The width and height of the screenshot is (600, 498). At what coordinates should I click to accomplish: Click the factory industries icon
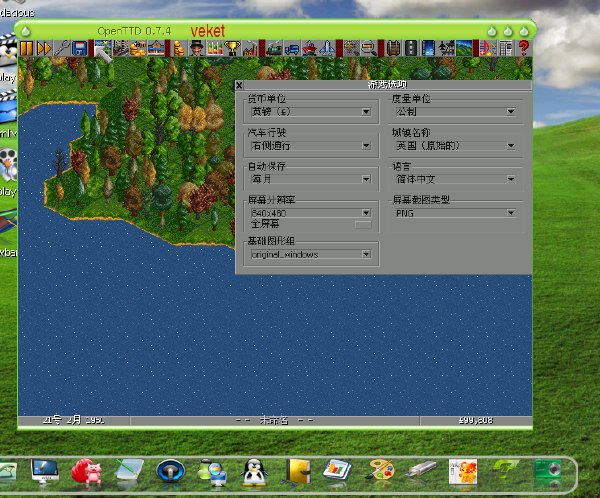pos(249,49)
